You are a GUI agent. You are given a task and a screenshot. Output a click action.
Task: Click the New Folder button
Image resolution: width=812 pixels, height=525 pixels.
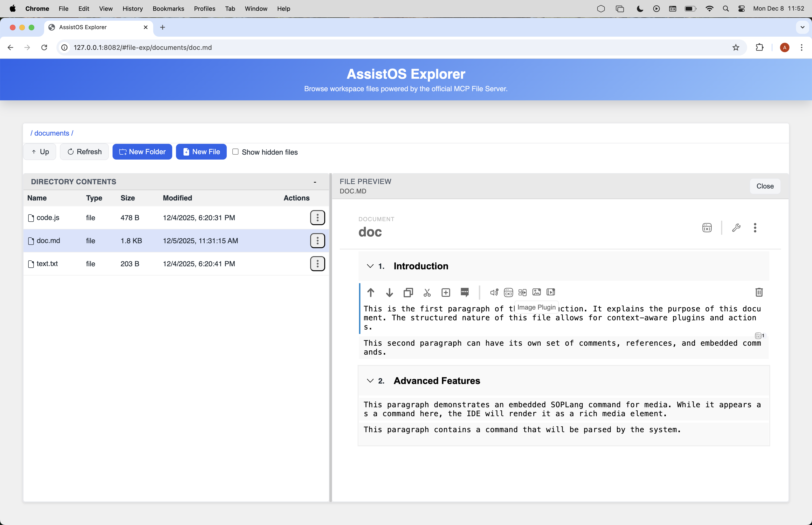coord(142,152)
